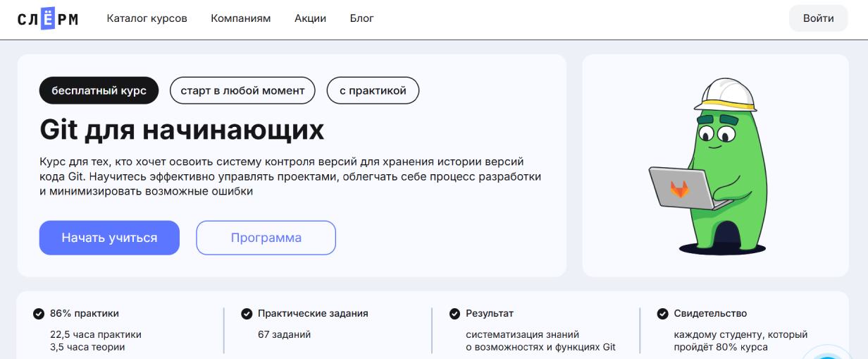The height and width of the screenshot is (359, 868).
Task: Click the course description paragraph
Action: point(290,176)
